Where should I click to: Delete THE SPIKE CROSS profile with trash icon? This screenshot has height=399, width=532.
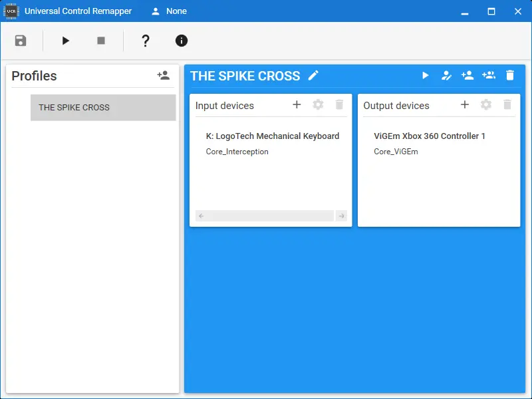pos(510,76)
